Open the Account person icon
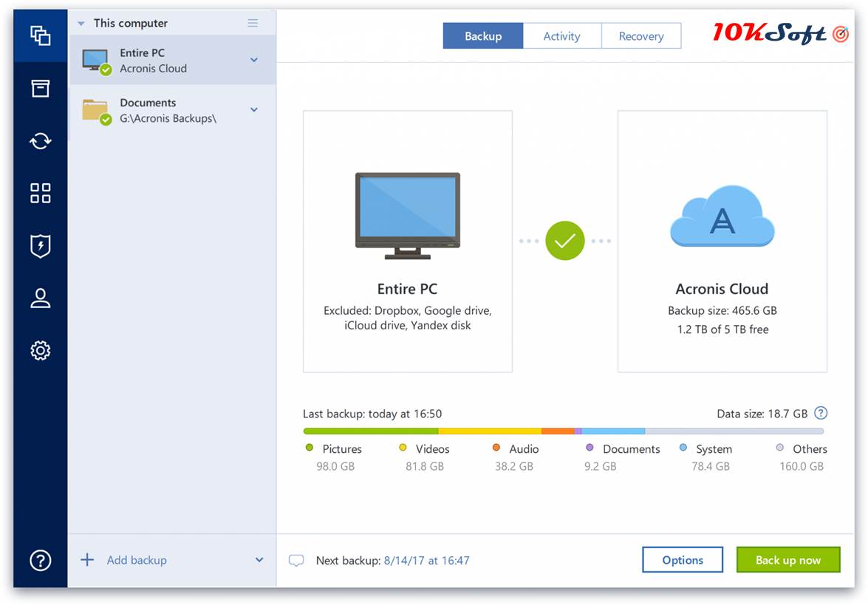Image resolution: width=868 pixels, height=605 pixels. (41, 298)
